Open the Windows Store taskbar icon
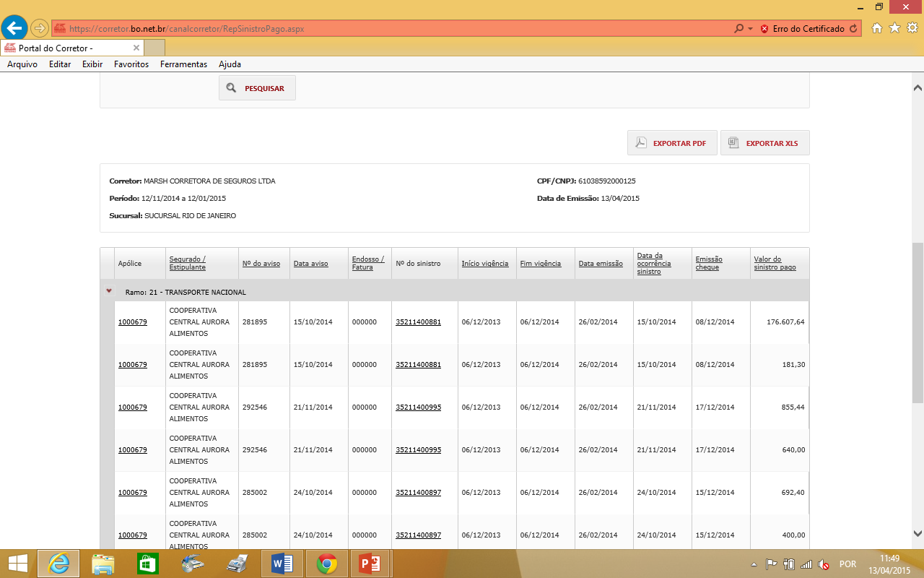924x578 pixels. [x=147, y=564]
